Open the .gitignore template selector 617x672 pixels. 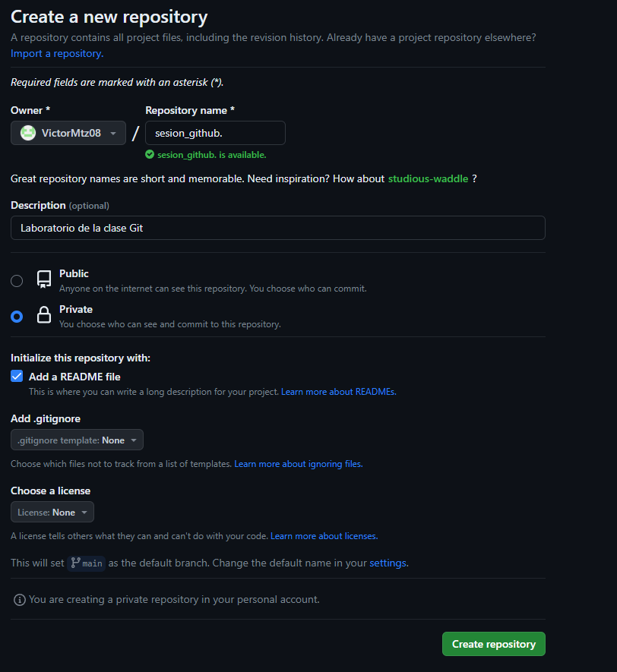pyautogui.click(x=76, y=439)
